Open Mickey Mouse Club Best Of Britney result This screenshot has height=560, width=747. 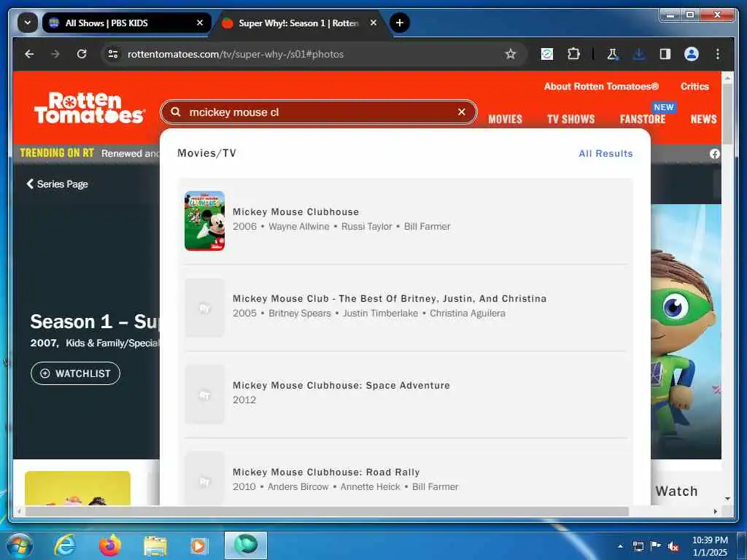click(406, 308)
